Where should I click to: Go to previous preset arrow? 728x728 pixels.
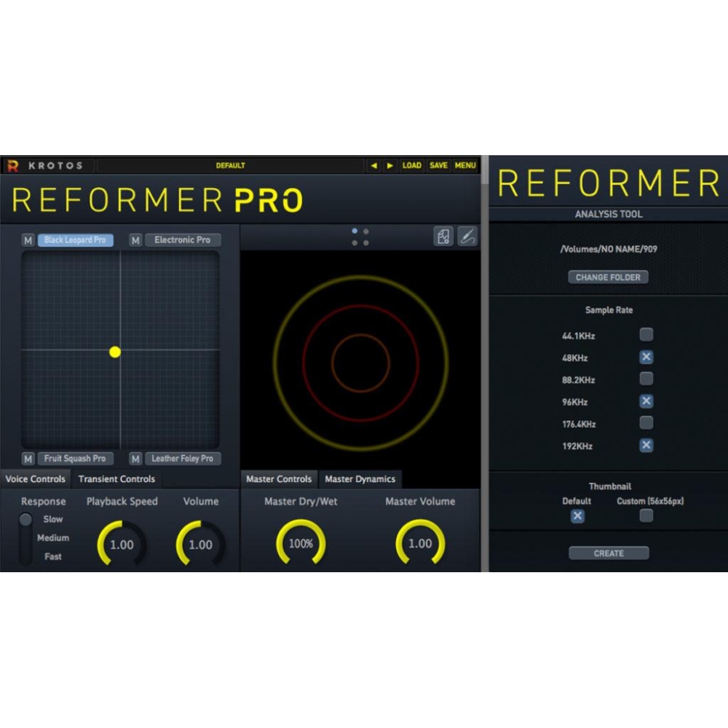click(373, 165)
